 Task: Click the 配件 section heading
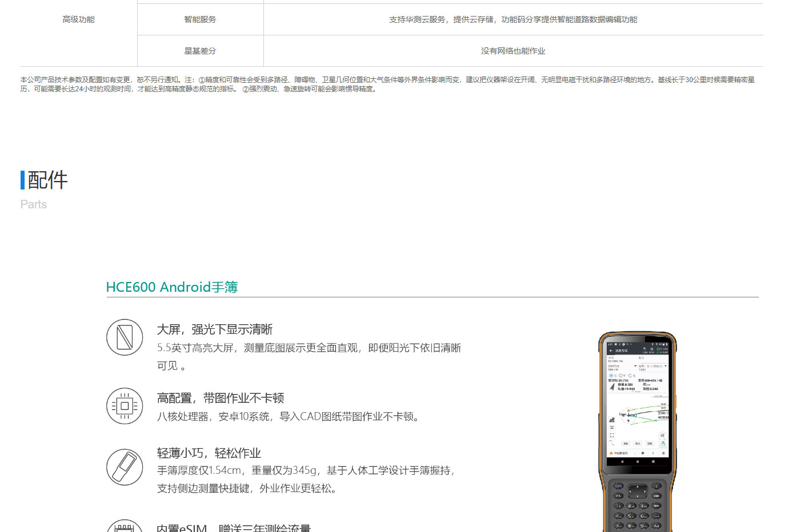click(x=47, y=180)
